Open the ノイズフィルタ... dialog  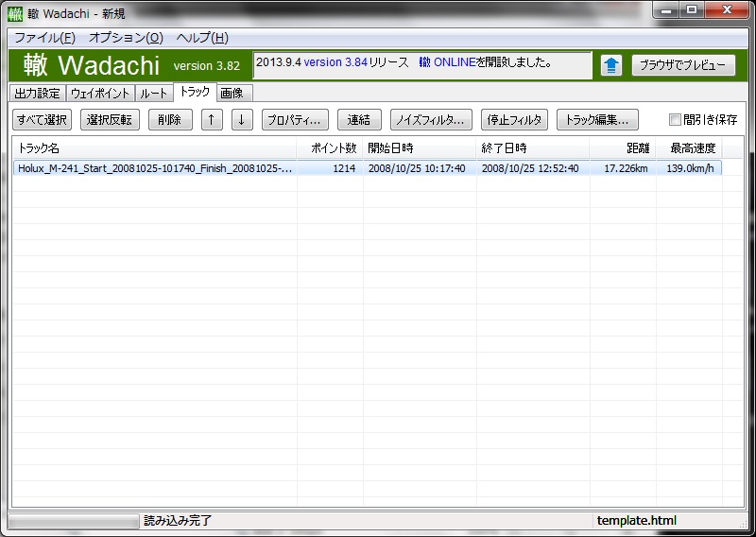point(431,120)
